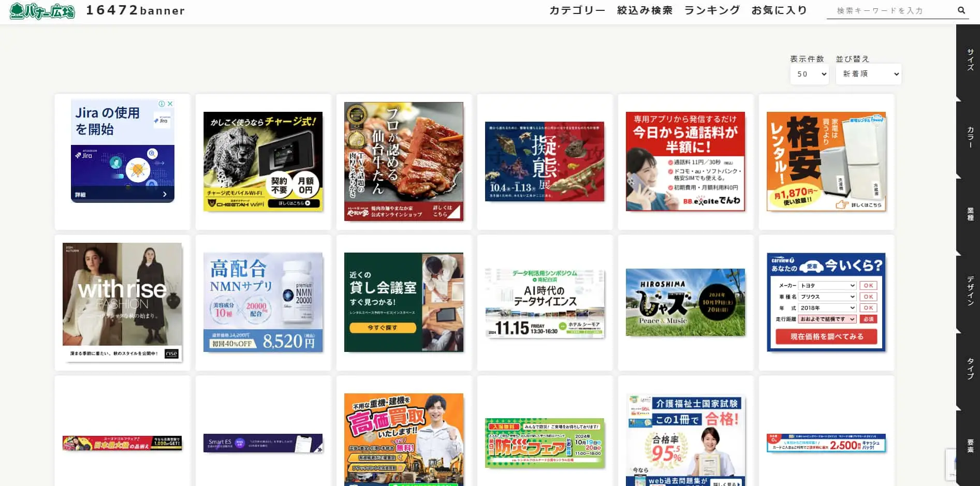This screenshot has height=486, width=980.
Task: Open the 貸し会議室 banner thumbnail
Action: [404, 302]
